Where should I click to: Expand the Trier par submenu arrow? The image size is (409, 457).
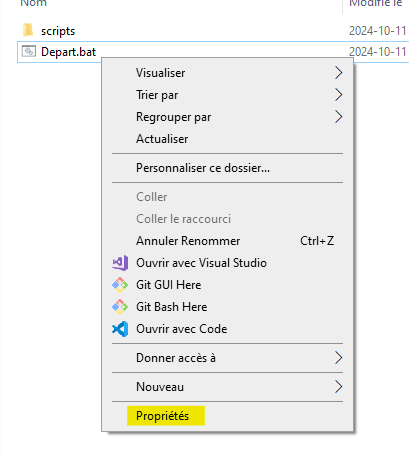[x=338, y=95]
